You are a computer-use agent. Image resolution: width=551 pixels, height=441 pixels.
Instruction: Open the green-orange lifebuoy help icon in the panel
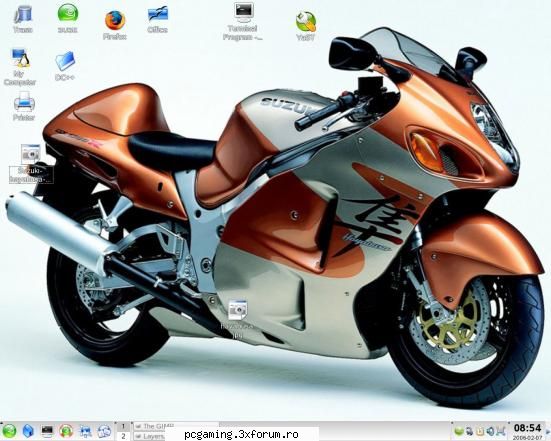66,431
